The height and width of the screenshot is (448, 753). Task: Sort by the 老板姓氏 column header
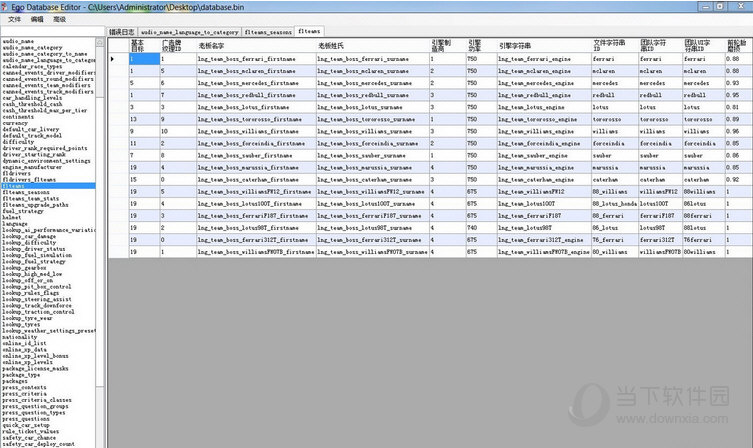[x=373, y=46]
